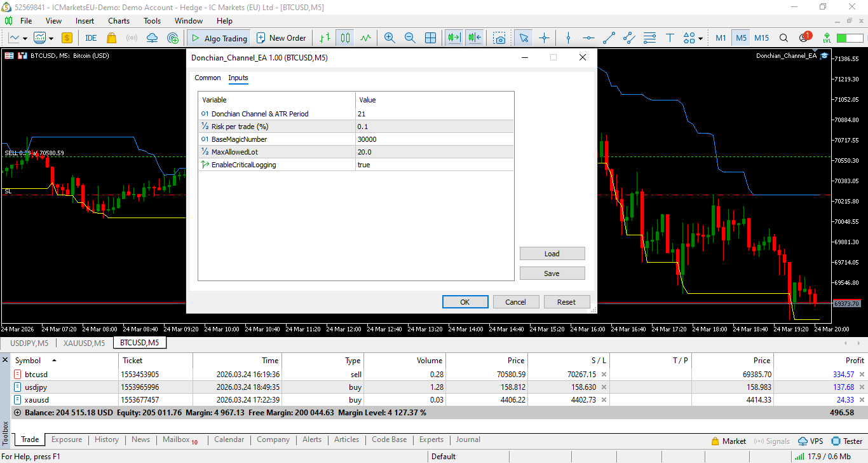Open the Help menu
Image resolution: width=868 pixels, height=463 pixels.
tap(224, 21)
